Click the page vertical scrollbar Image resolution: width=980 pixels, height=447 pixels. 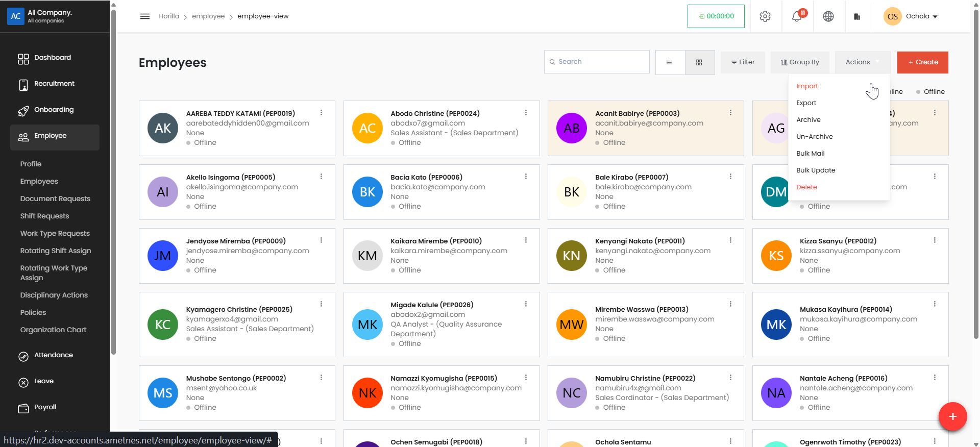pos(976,173)
